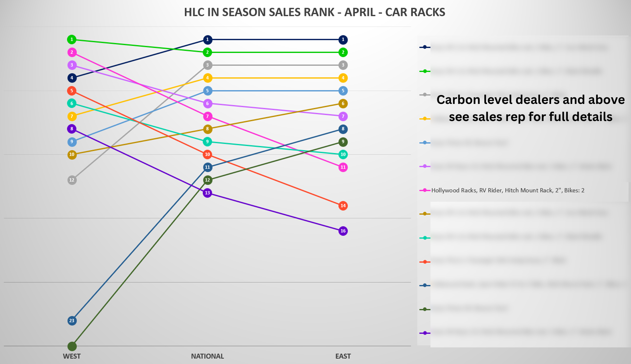Select the violet legend marker at bottom
The height and width of the screenshot is (364, 631).
(425, 333)
